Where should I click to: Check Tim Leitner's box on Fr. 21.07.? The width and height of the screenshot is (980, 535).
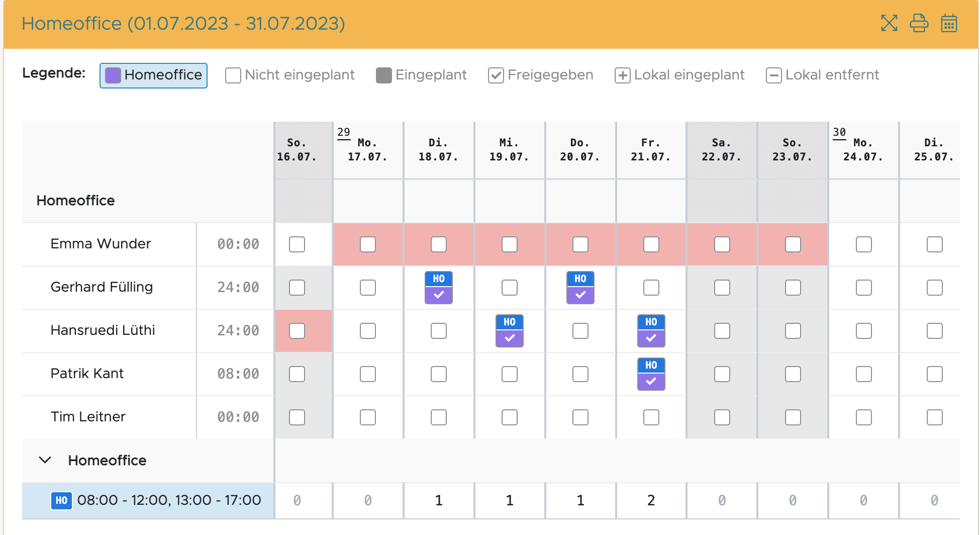651,417
